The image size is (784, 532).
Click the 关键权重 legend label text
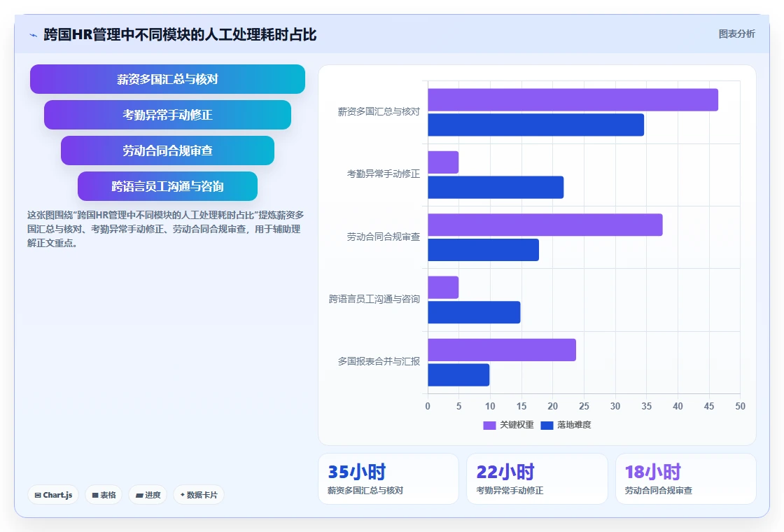pos(517,425)
